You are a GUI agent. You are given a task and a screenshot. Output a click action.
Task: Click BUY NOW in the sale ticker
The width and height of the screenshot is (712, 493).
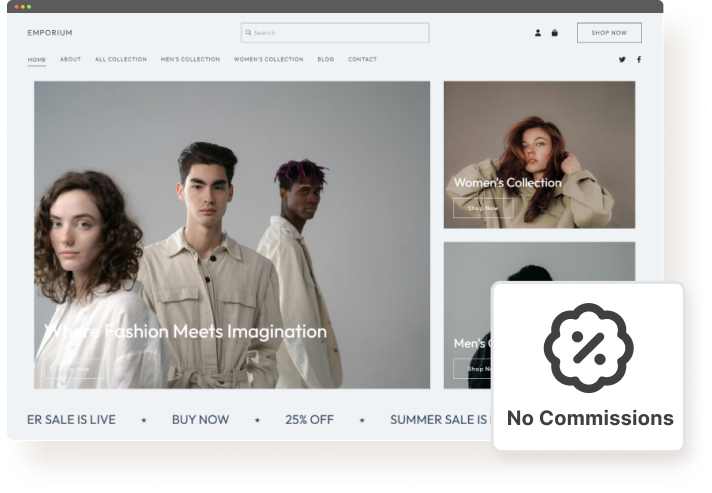tap(200, 420)
